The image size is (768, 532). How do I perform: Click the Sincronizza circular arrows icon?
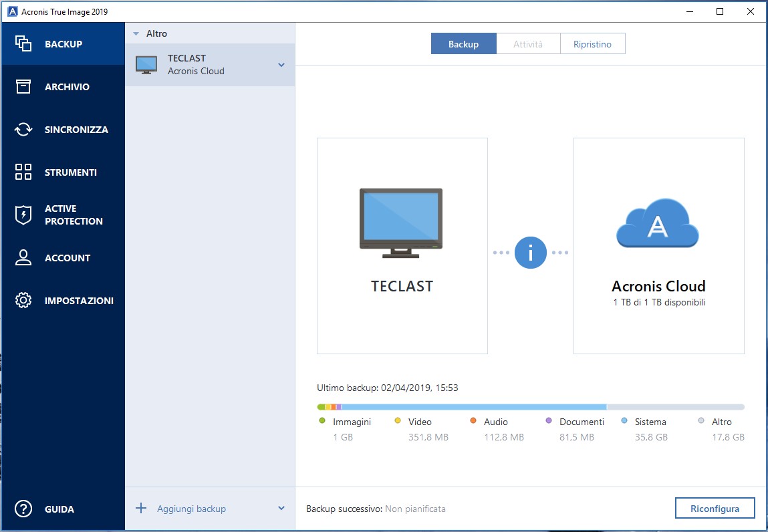click(x=23, y=130)
